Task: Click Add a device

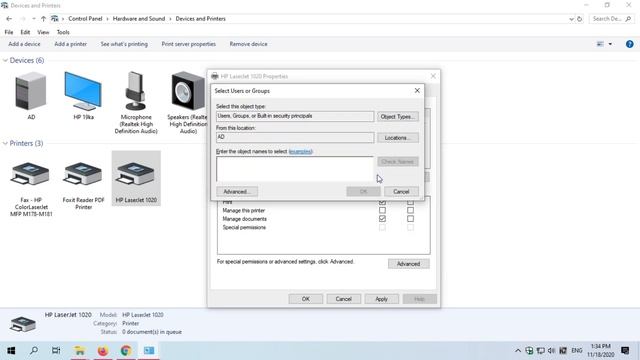Action: tap(24, 44)
